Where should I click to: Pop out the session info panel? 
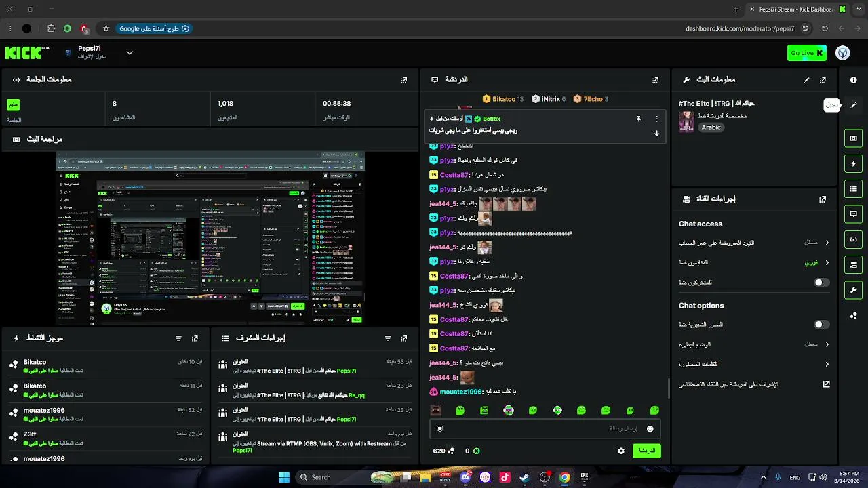(404, 80)
